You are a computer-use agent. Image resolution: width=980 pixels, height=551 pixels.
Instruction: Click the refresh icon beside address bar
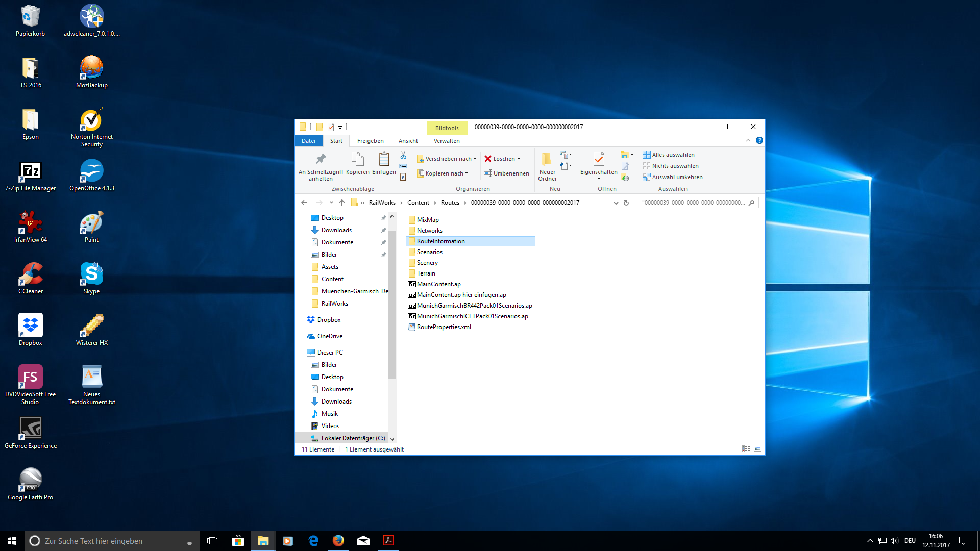pos(626,203)
